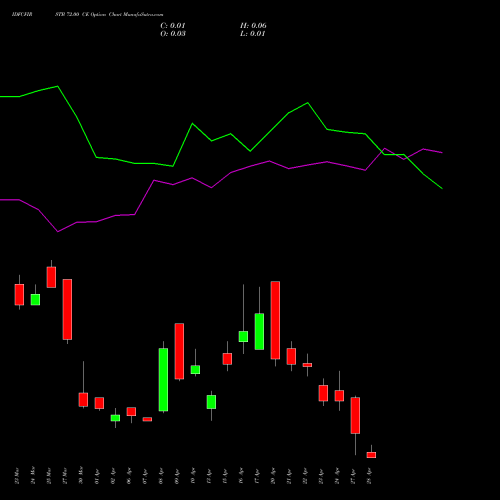Click the tall green candle above 08 Apr
The image size is (500, 500).
[x=163, y=380]
